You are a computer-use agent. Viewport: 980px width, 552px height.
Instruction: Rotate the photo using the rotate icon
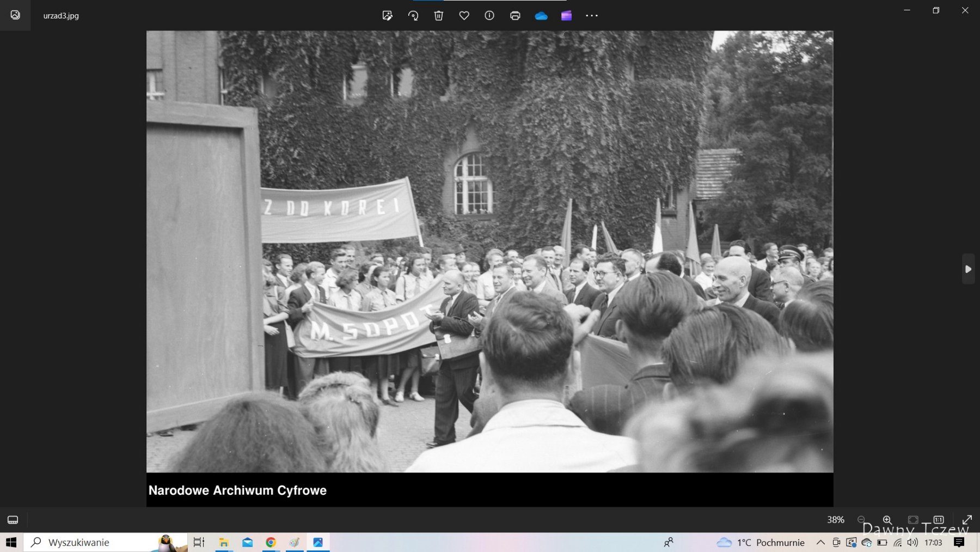click(x=413, y=16)
